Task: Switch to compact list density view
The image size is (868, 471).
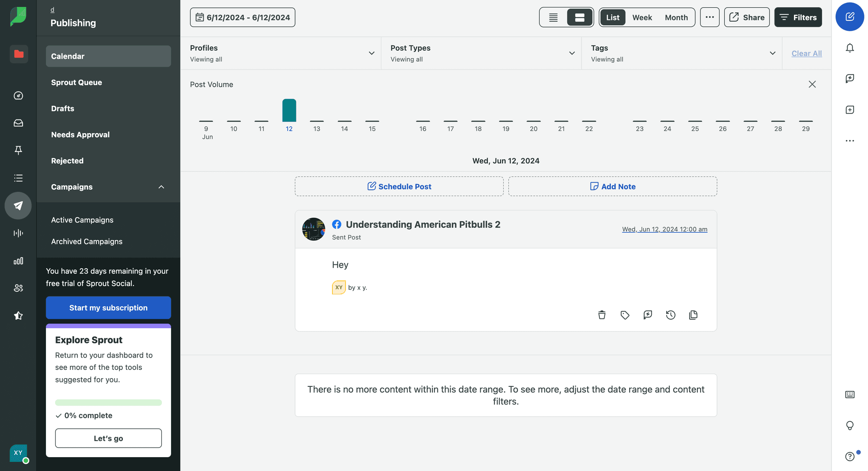Action: pyautogui.click(x=553, y=17)
